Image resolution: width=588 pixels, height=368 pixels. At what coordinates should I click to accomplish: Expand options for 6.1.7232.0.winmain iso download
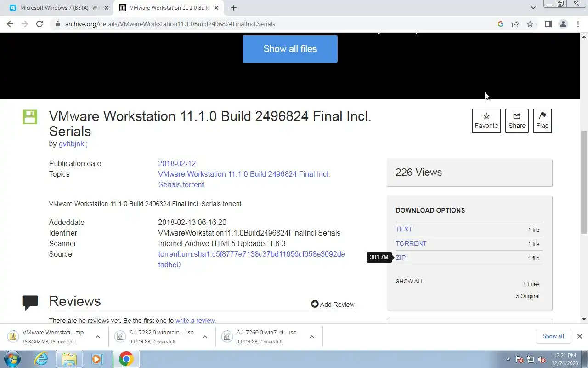tap(205, 337)
